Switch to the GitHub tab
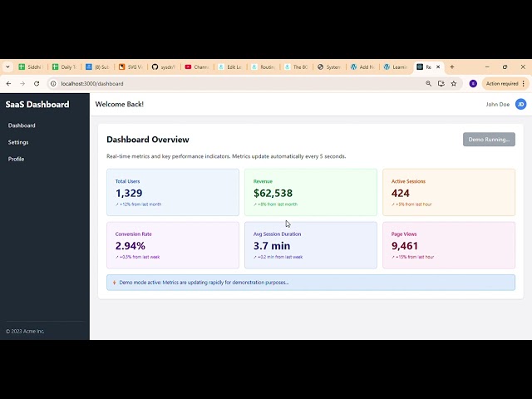Viewport: 532px width, 399px height. click(x=165, y=67)
